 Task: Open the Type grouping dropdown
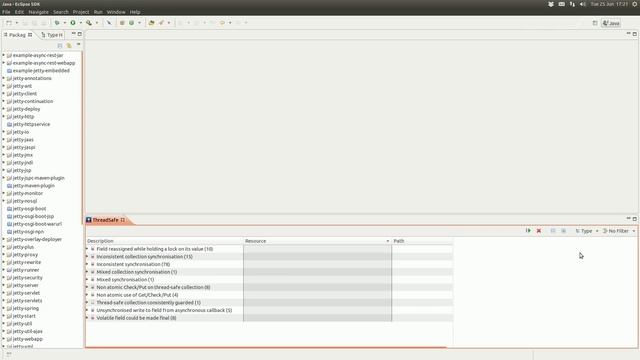point(587,231)
